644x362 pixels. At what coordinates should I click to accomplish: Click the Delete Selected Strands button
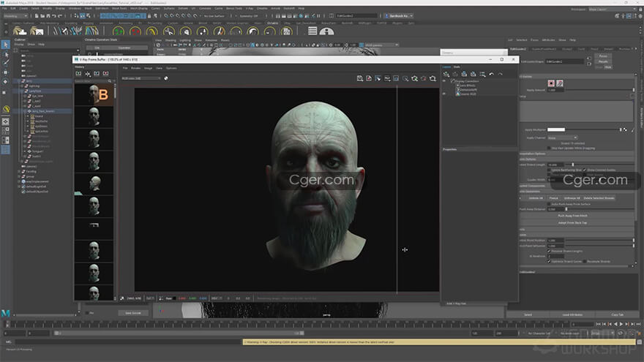599,197
